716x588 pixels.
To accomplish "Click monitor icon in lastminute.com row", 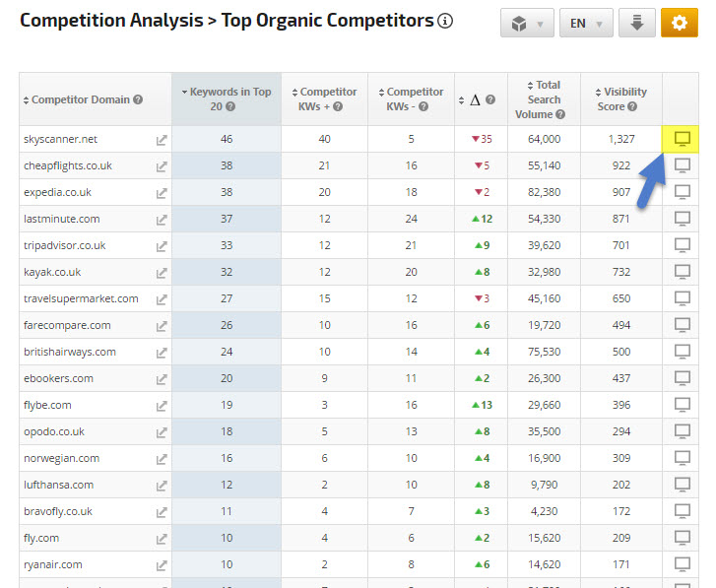I will (683, 219).
